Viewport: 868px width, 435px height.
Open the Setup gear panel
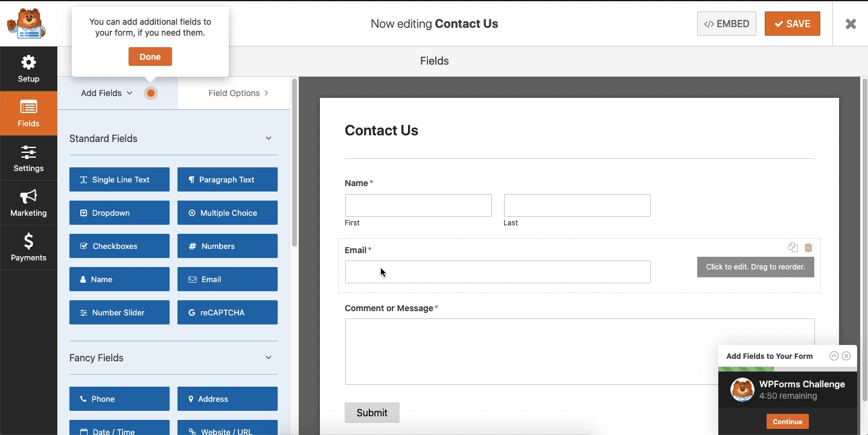pyautogui.click(x=28, y=69)
